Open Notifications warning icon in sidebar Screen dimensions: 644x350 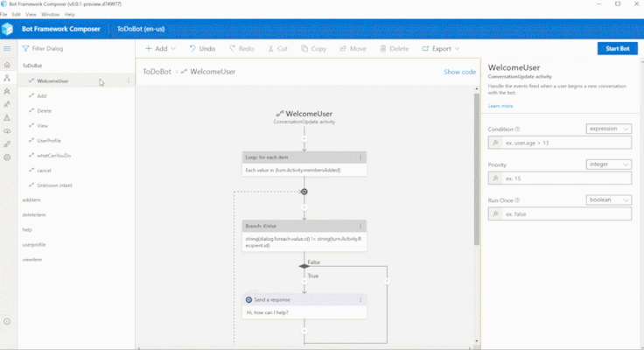[7, 117]
